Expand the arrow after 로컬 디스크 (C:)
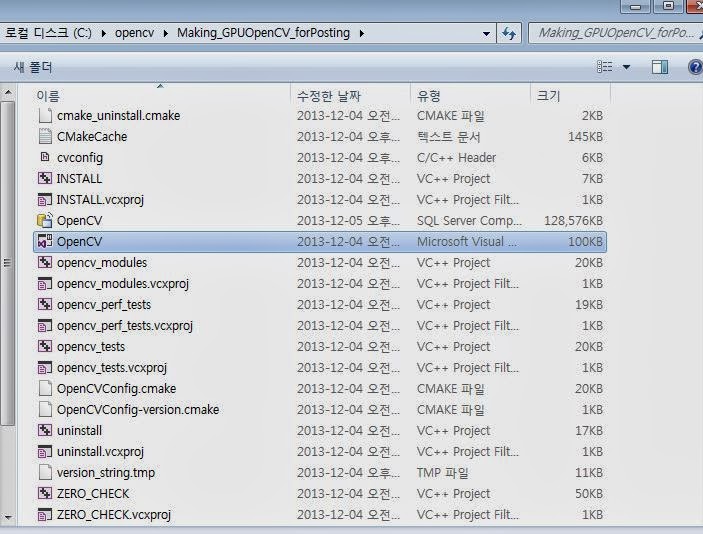 tap(104, 33)
